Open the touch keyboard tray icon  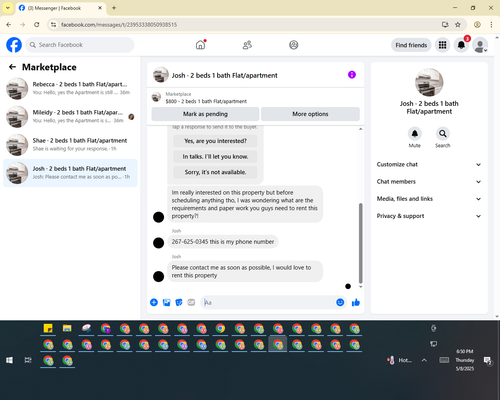[x=444, y=360]
